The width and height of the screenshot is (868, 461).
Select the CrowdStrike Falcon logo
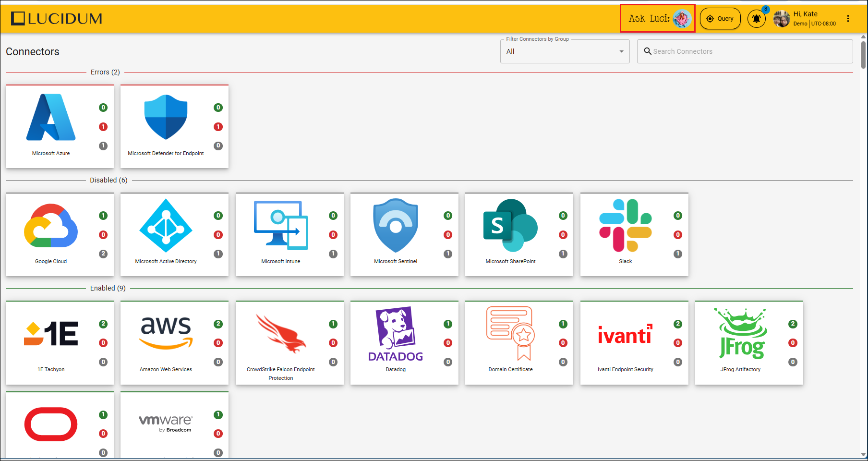281,333
